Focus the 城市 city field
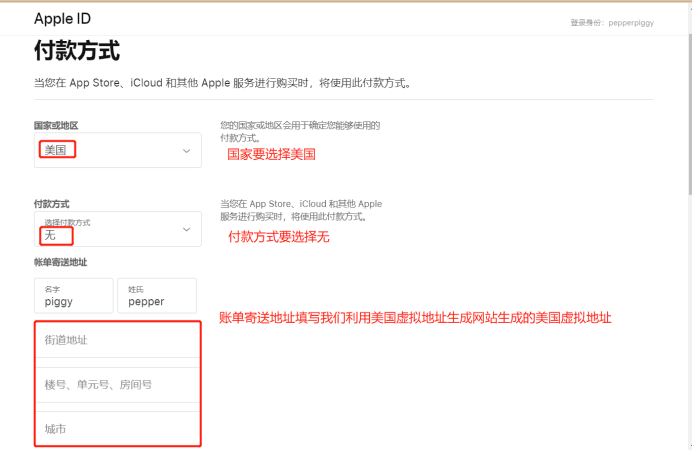 118,429
